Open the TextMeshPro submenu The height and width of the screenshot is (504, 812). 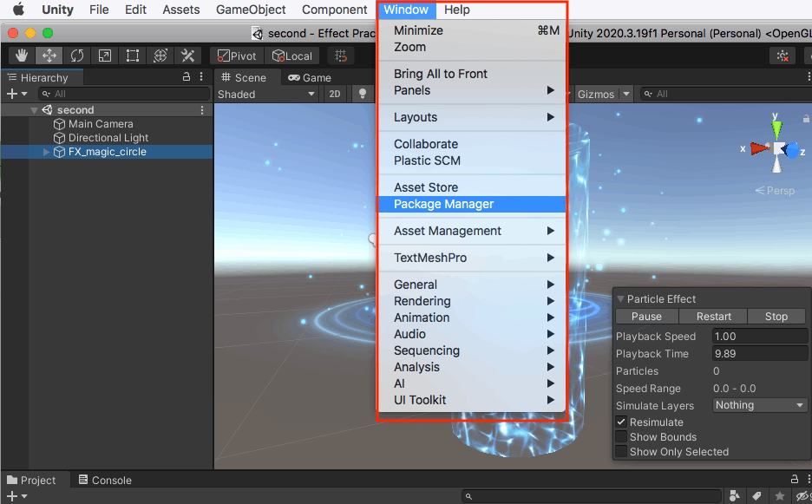click(x=472, y=258)
